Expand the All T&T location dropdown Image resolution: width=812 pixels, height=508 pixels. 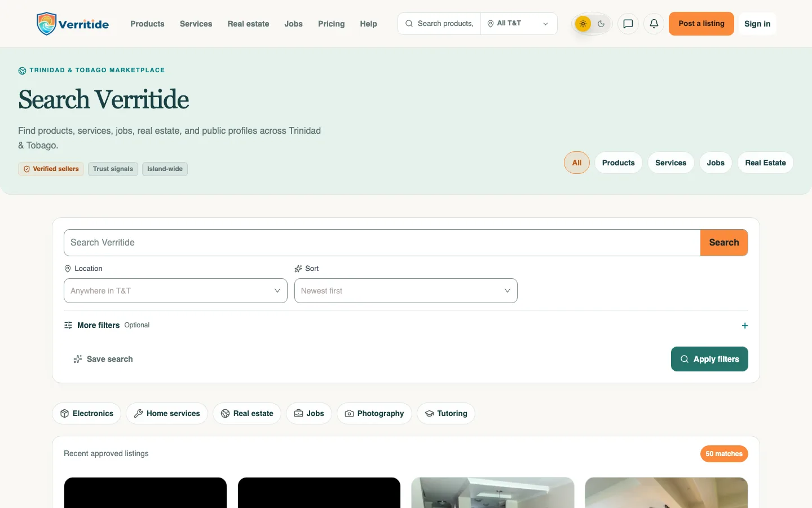(x=519, y=24)
